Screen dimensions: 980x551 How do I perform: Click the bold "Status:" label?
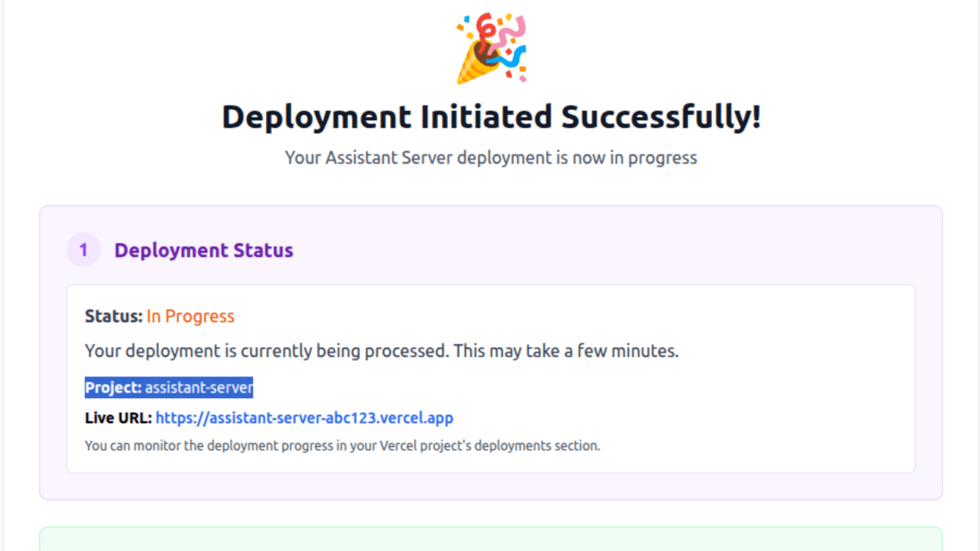[x=113, y=316]
